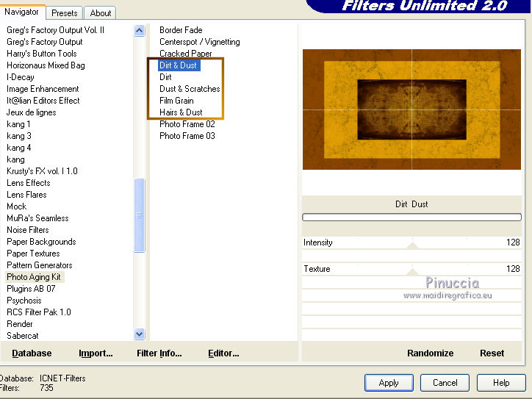Open the kang 4 category
This screenshot has height=399, width=532.
tap(18, 148)
